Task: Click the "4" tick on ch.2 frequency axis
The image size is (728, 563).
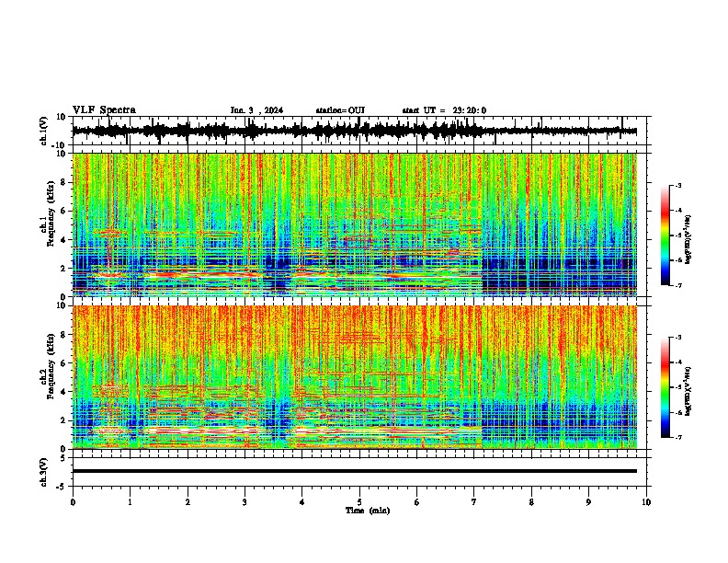Action: (64, 392)
